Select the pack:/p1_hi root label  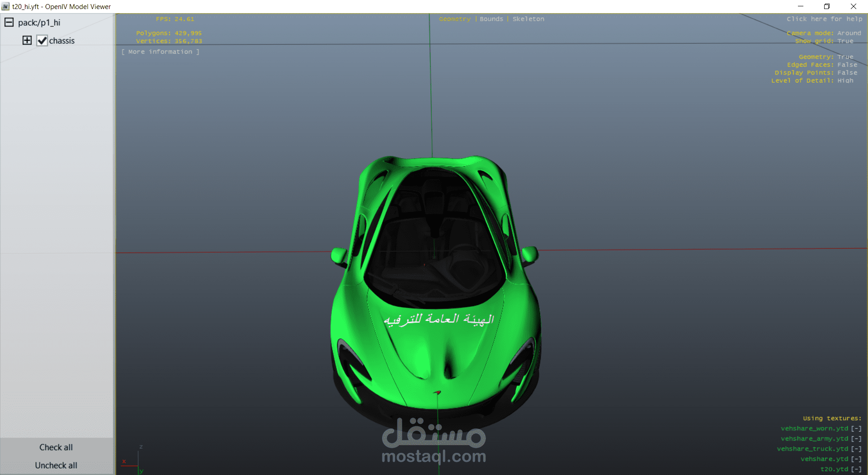coord(39,23)
